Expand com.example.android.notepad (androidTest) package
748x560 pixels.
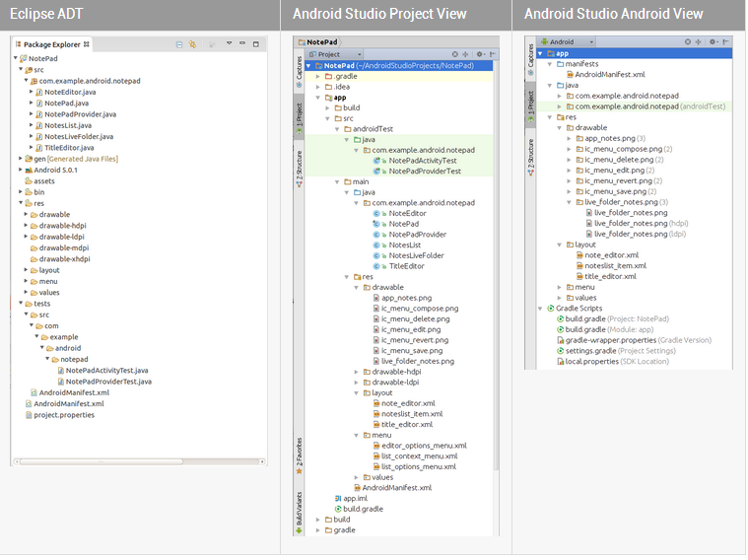pyautogui.click(x=560, y=106)
